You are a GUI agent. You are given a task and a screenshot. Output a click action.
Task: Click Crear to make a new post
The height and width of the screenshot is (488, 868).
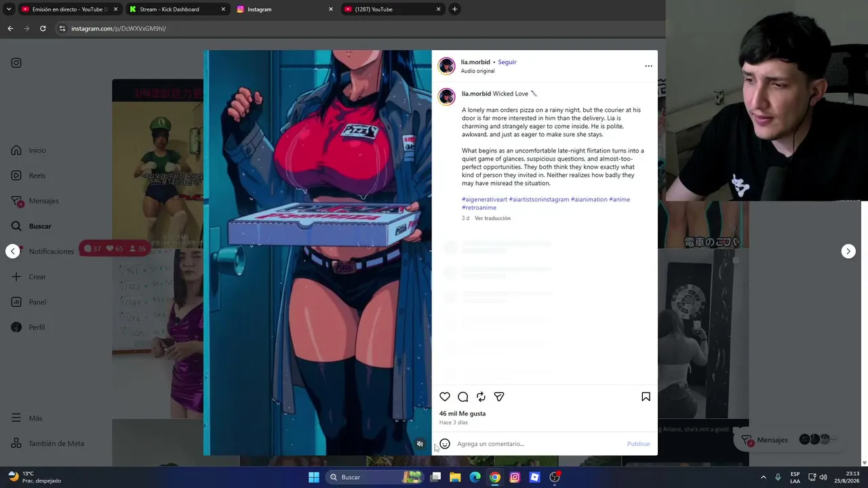[x=28, y=277]
